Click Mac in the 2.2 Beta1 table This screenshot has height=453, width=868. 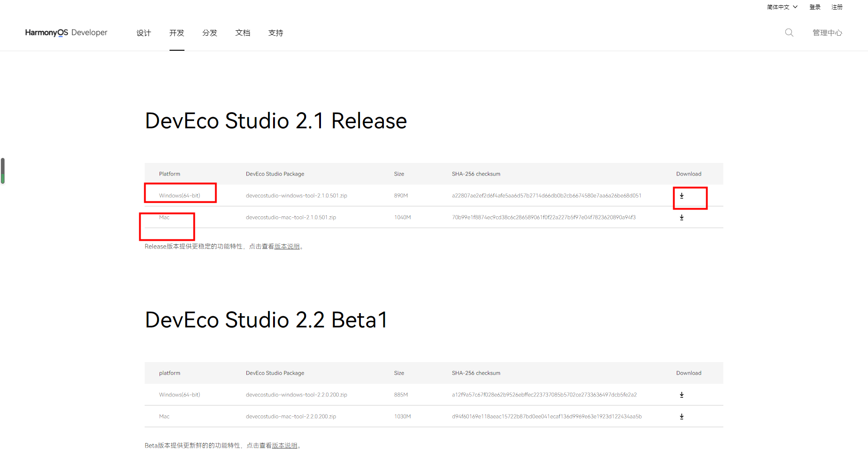click(x=164, y=417)
